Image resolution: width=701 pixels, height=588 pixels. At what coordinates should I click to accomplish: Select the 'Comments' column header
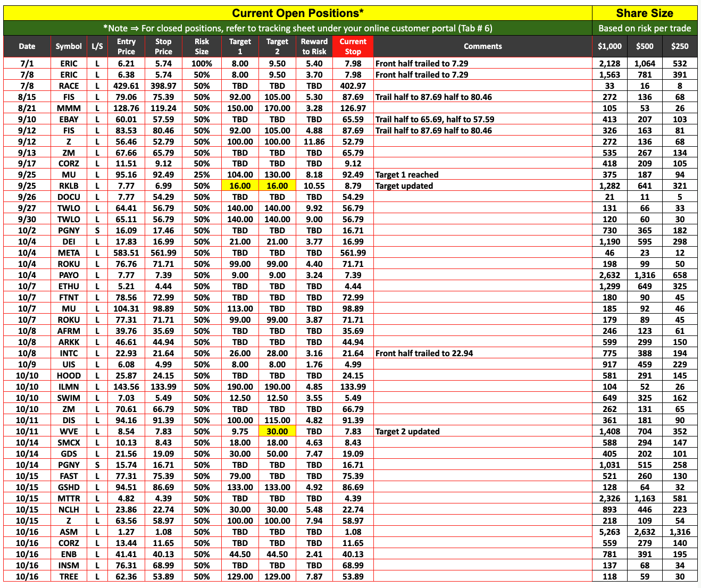point(482,46)
